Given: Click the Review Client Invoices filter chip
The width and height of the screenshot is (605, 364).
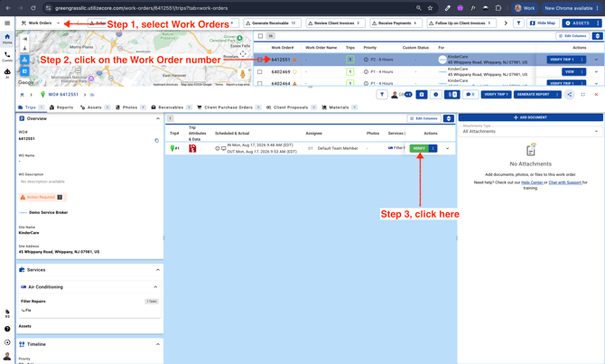Looking at the screenshot, I should point(335,23).
